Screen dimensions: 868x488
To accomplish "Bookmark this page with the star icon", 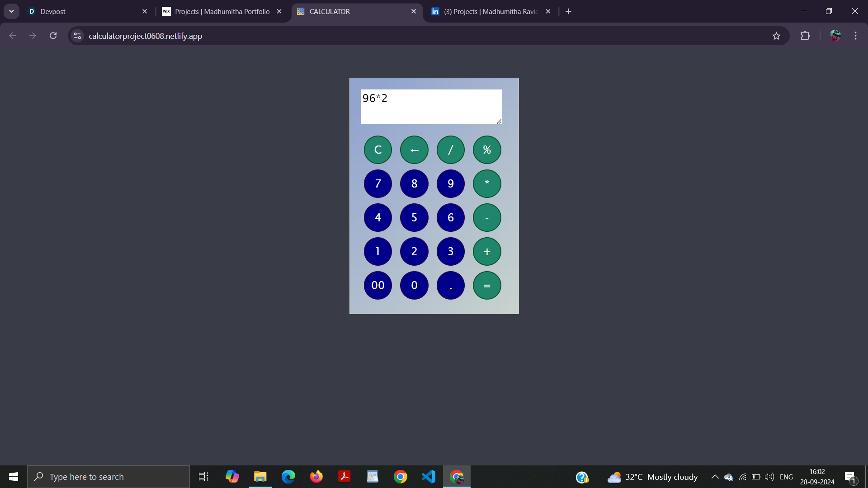I will [x=777, y=36].
